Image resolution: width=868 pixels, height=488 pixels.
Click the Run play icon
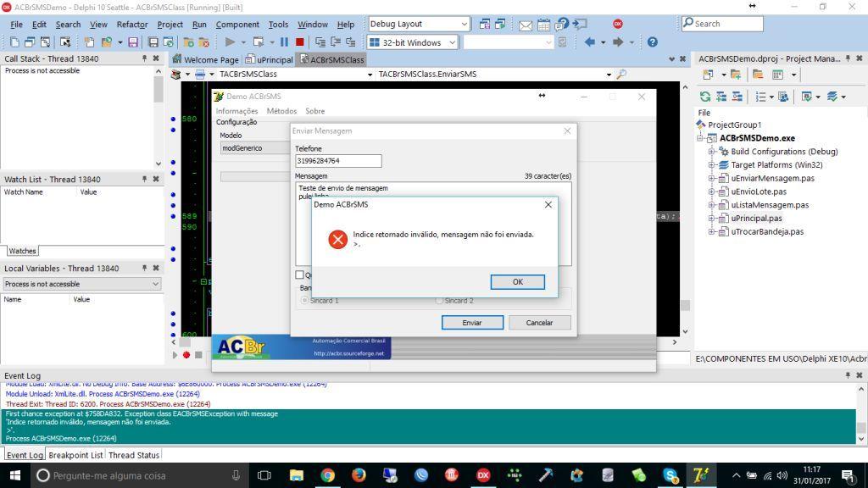coord(230,42)
